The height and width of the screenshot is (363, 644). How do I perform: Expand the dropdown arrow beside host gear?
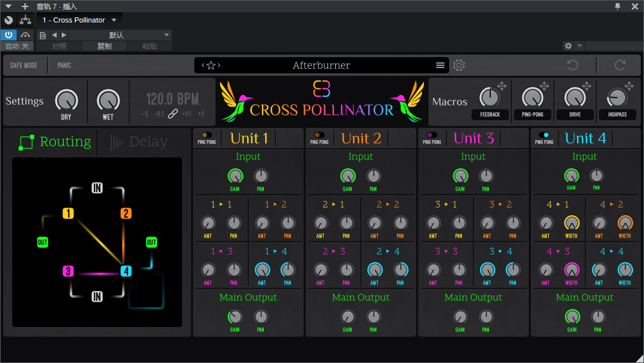580,46
